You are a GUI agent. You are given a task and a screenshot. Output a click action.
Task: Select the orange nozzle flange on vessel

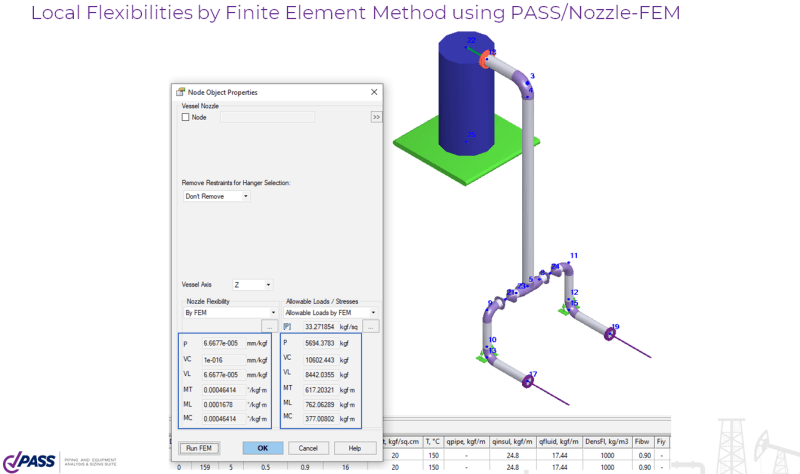[484, 60]
